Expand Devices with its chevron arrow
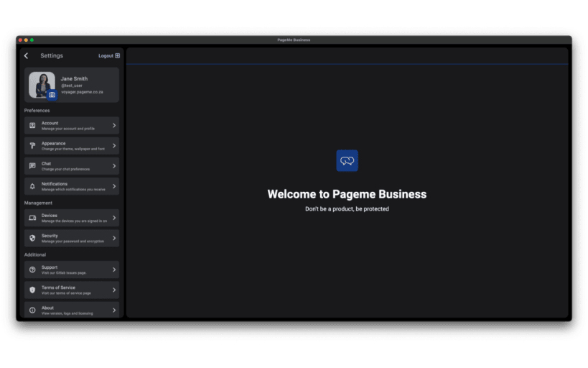588x368 pixels. click(x=114, y=218)
